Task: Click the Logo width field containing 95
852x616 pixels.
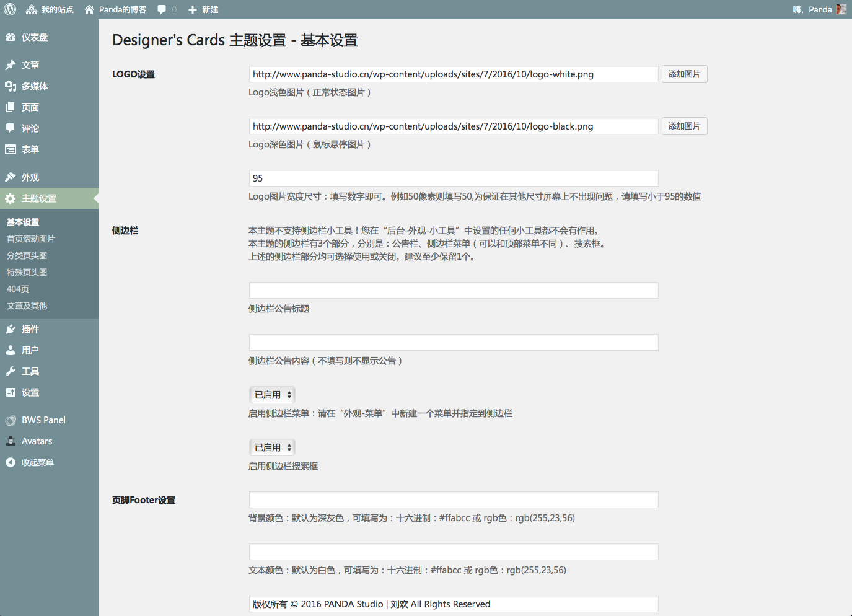Action: (453, 178)
